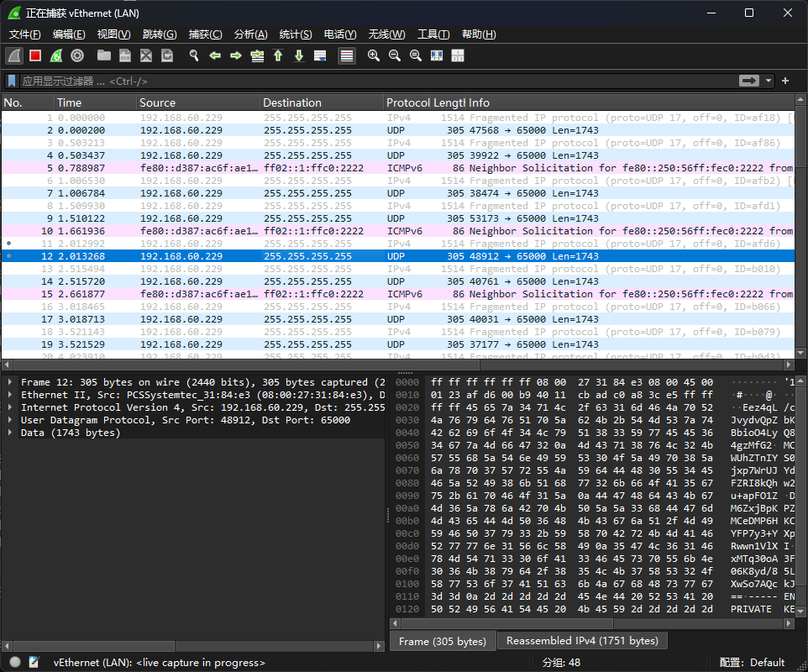Click the find packet magnifier icon
808x672 pixels.
pyautogui.click(x=194, y=55)
